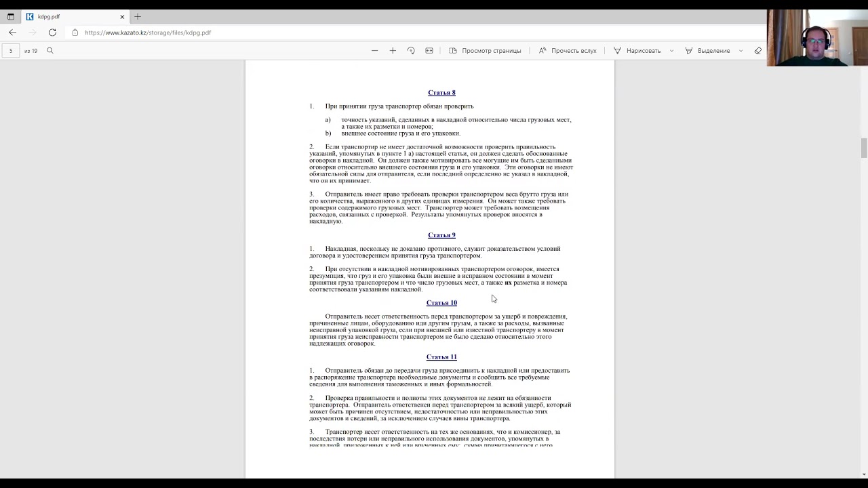The width and height of the screenshot is (868, 488).
Task: Close the kdpg.pdf tab
Action: (122, 16)
